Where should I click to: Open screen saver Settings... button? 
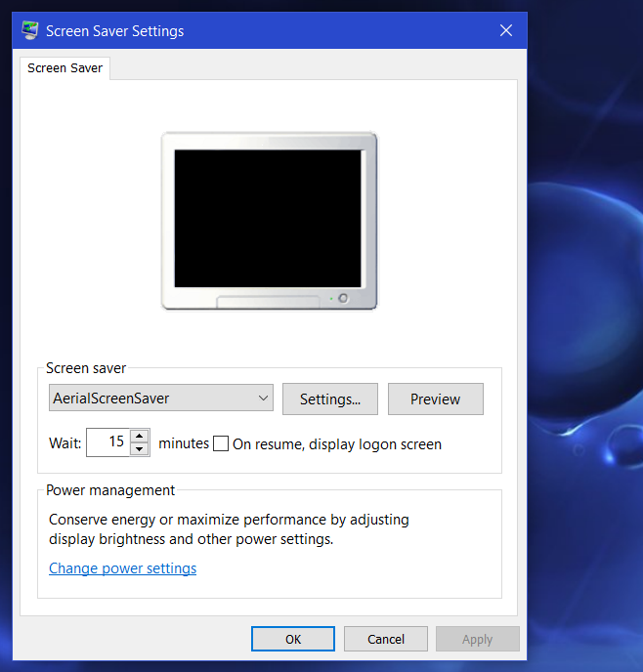(330, 399)
